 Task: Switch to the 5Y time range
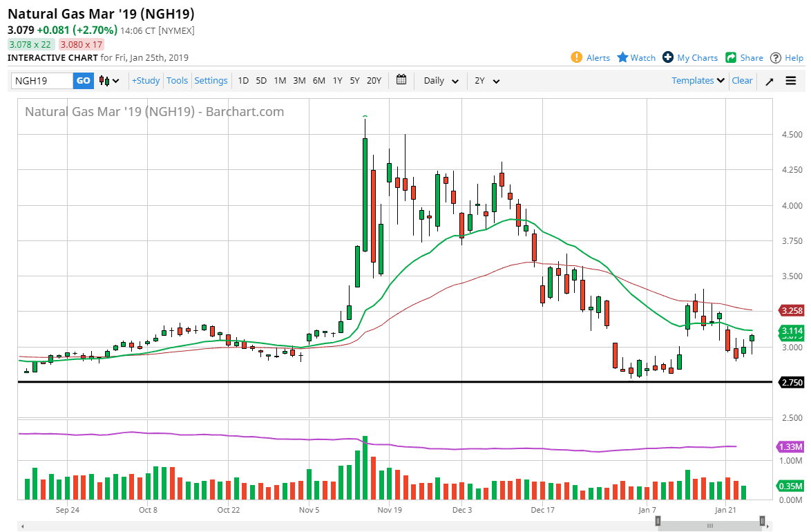354,81
